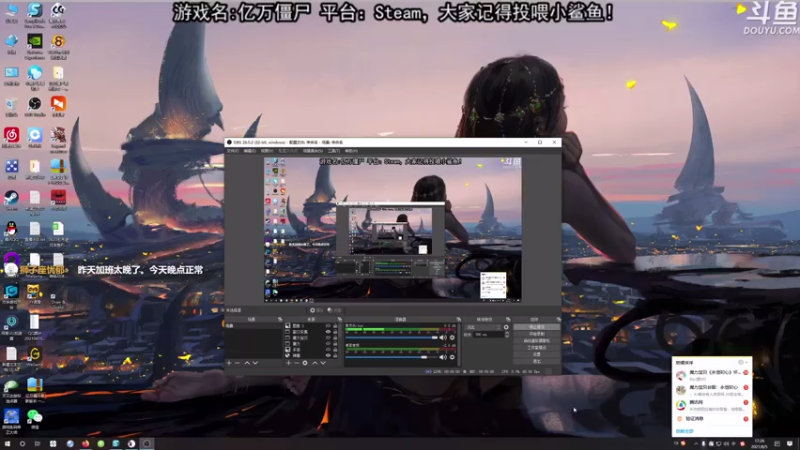The image size is (800, 450).
Task: Open the 淡出 transition type dropdown
Action: 484,327
